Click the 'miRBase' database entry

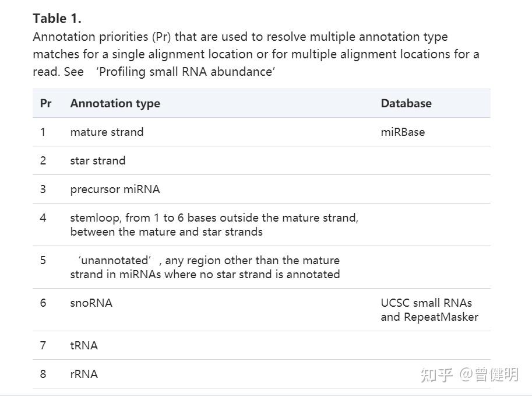pyautogui.click(x=403, y=132)
